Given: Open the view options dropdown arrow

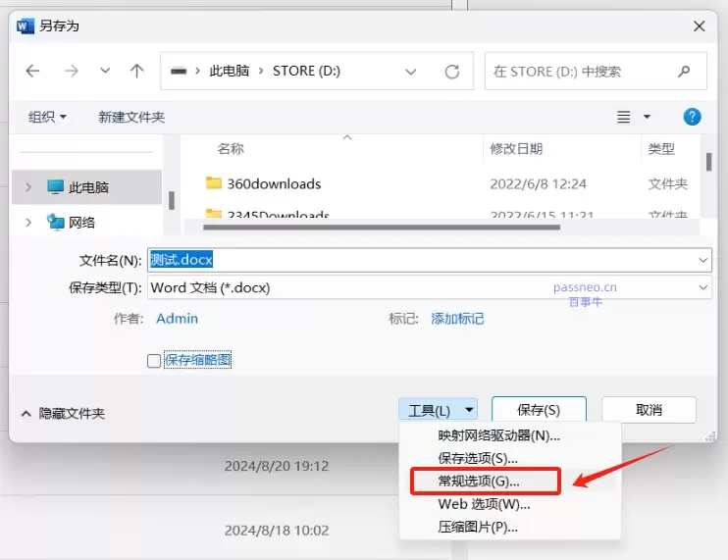Looking at the screenshot, I should [x=647, y=117].
